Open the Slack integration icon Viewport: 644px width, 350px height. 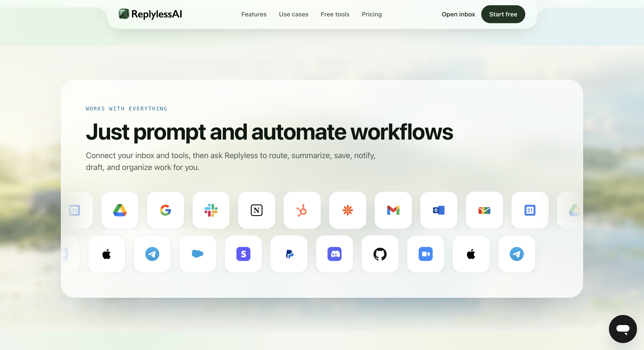coord(211,210)
